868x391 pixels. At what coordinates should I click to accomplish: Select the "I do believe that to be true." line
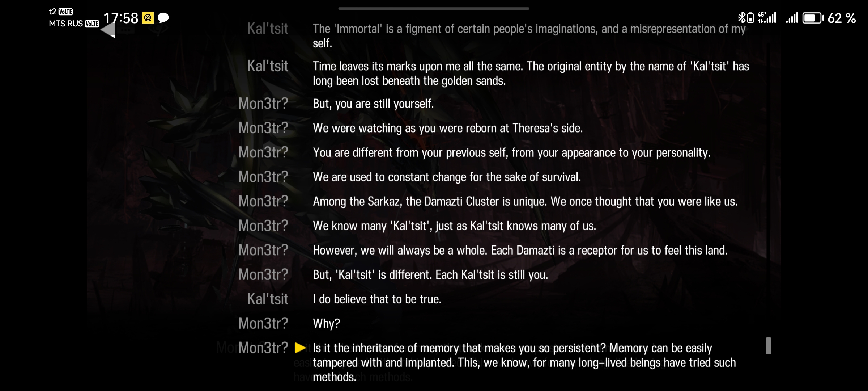click(377, 299)
